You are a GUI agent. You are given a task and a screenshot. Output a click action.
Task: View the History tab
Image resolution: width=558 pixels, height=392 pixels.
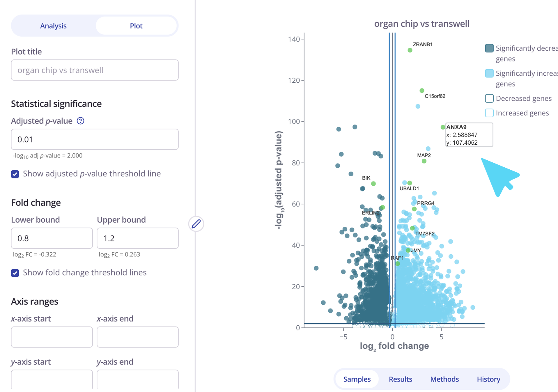pos(488,379)
